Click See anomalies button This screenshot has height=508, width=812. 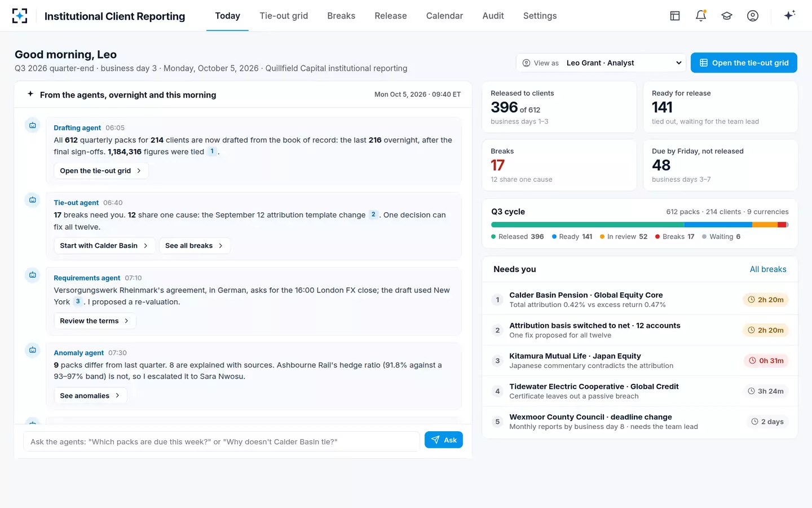pyautogui.click(x=90, y=396)
